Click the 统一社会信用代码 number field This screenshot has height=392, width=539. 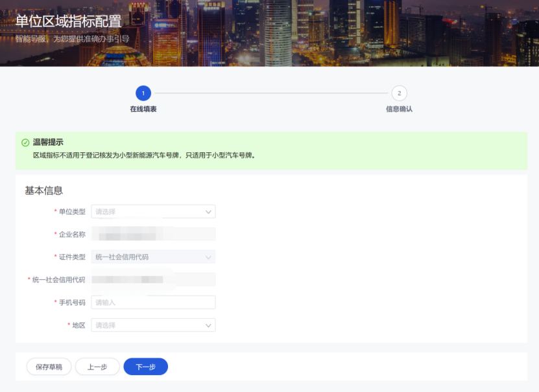pos(153,280)
